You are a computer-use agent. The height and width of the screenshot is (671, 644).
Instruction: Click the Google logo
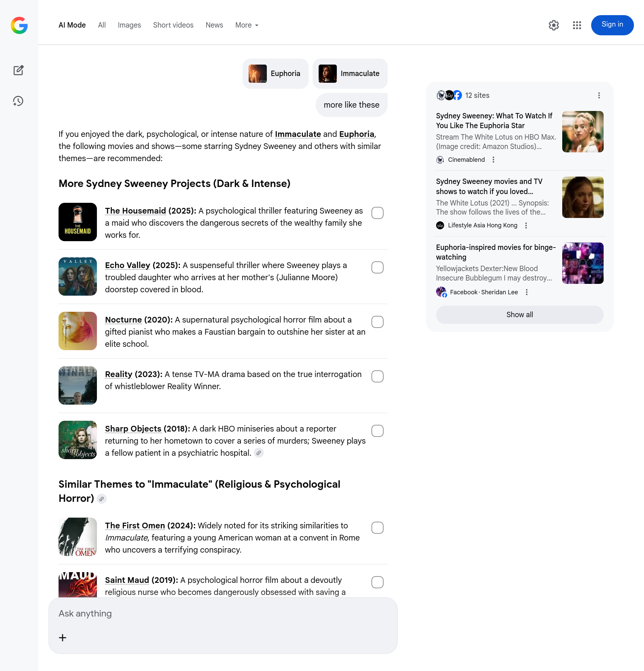click(19, 25)
